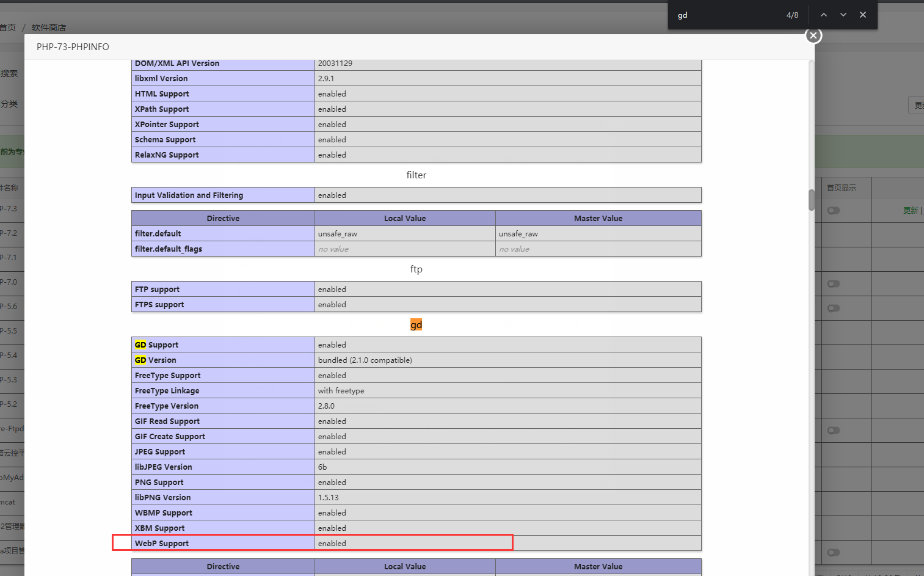Close the PHP-73-PHPINFO dialog
The image size is (924, 576).
[813, 35]
